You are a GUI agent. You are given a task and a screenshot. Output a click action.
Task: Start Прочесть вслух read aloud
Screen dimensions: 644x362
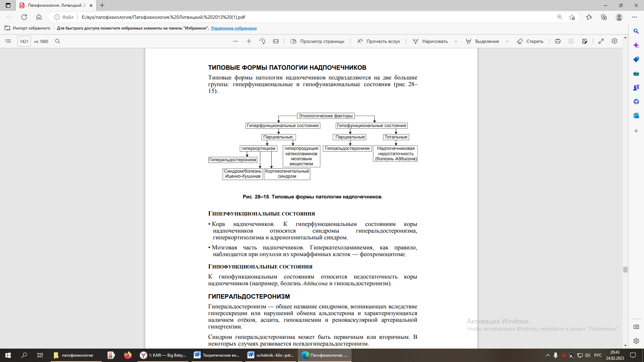click(379, 41)
